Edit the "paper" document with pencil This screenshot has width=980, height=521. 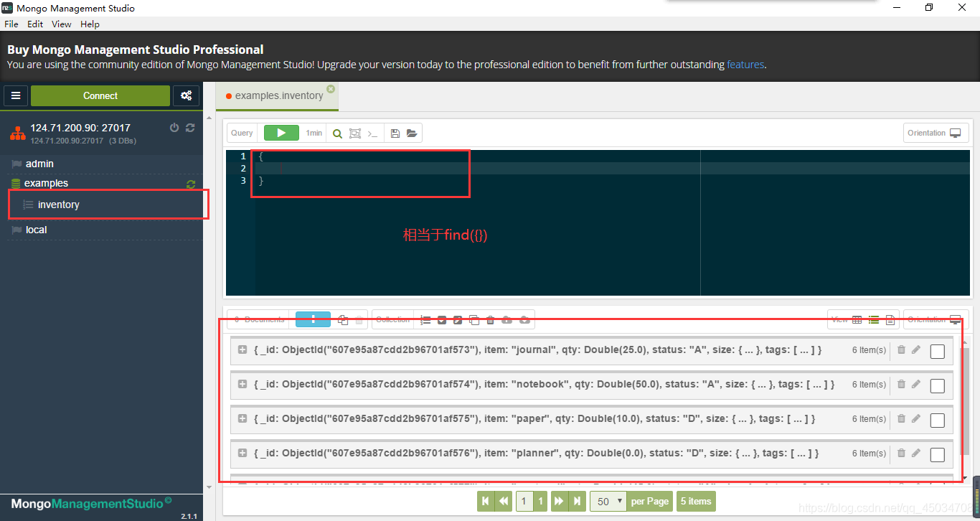point(915,418)
